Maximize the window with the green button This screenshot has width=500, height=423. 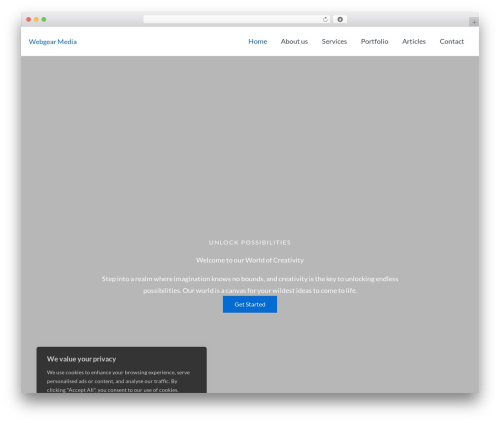[x=44, y=20]
